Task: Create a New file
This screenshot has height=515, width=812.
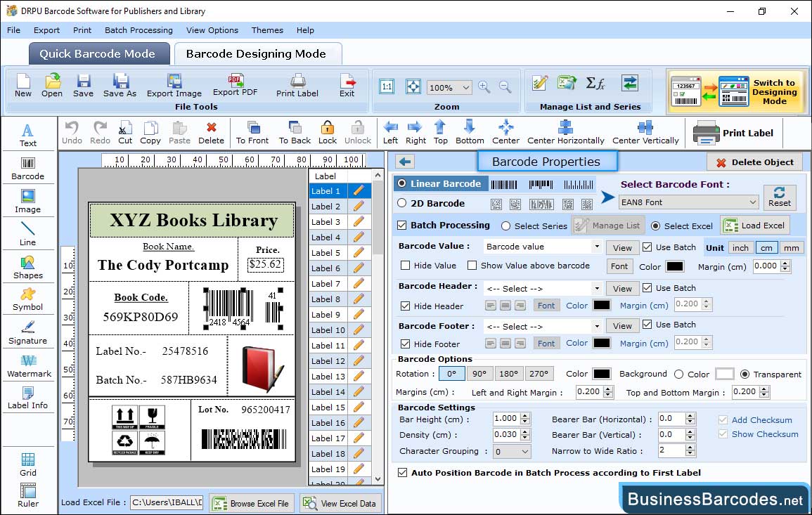Action: (22, 86)
